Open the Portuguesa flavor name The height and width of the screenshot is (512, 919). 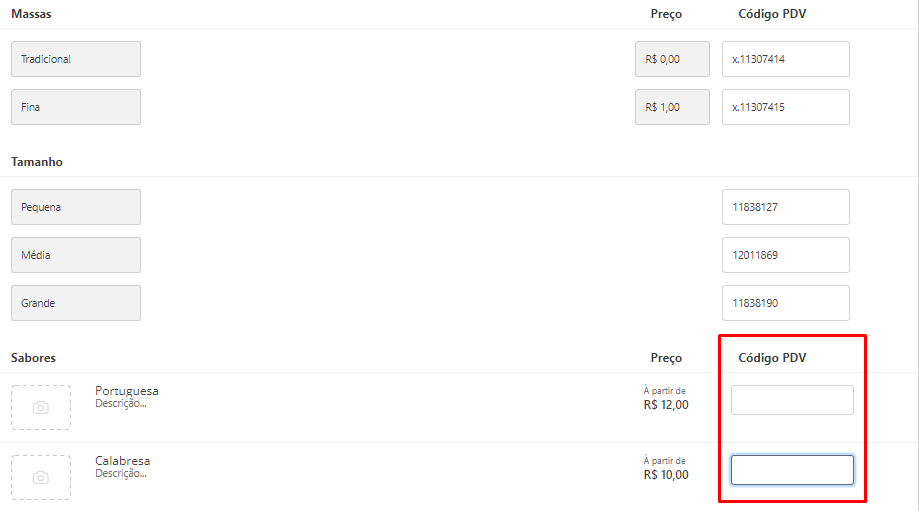point(127,391)
